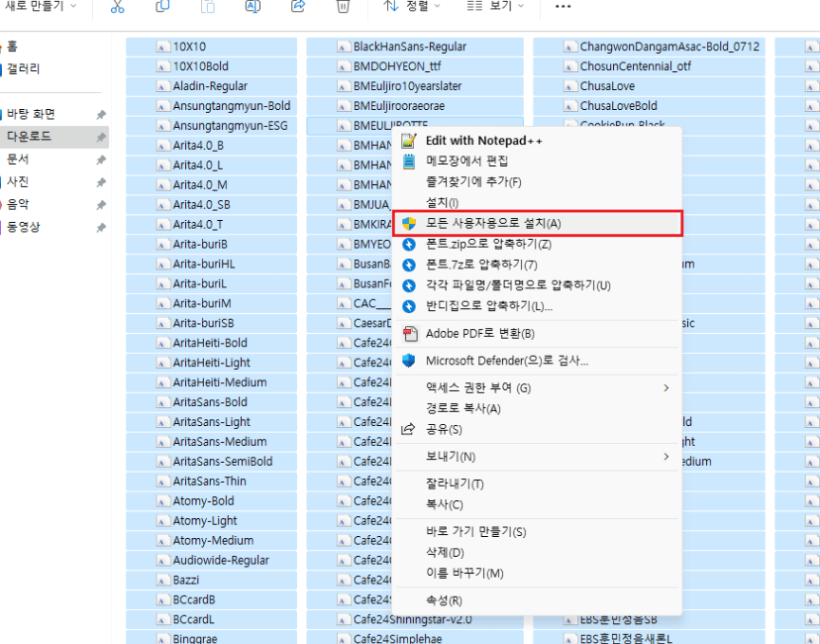This screenshot has width=820, height=644.
Task: Click font file icon of BlackHanSans-Regular
Action: (343, 47)
